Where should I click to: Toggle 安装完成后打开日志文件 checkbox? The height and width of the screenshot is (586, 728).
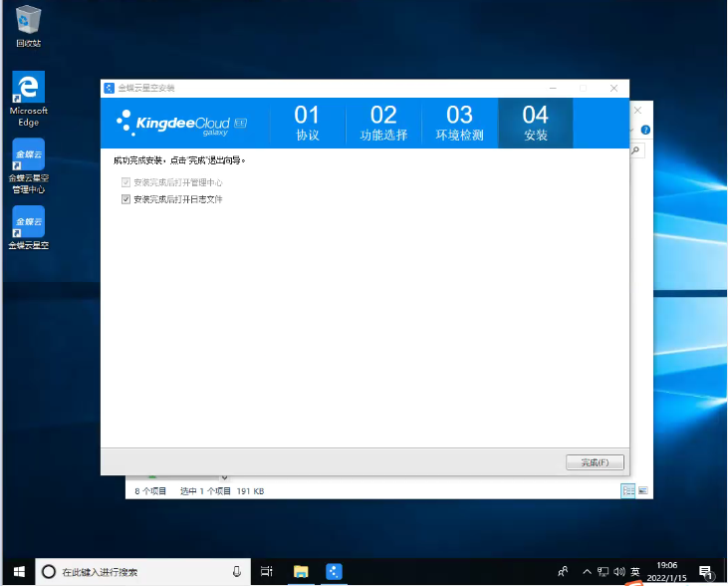pyautogui.click(x=125, y=199)
